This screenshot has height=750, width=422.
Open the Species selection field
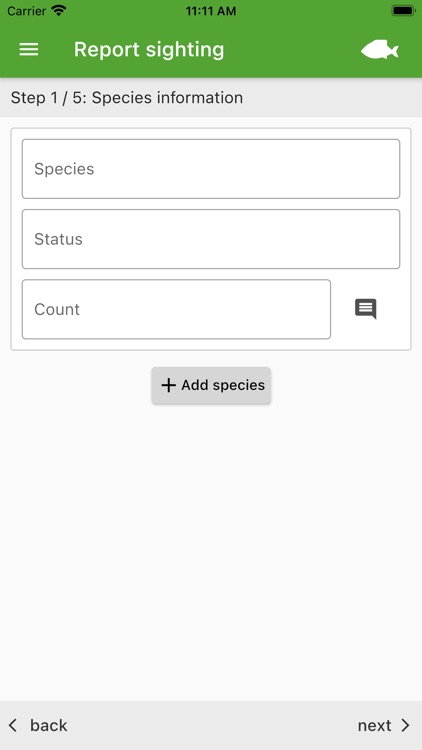click(x=211, y=169)
